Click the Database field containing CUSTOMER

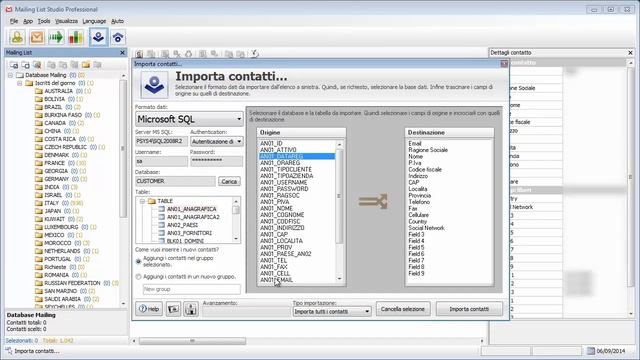pos(176,181)
